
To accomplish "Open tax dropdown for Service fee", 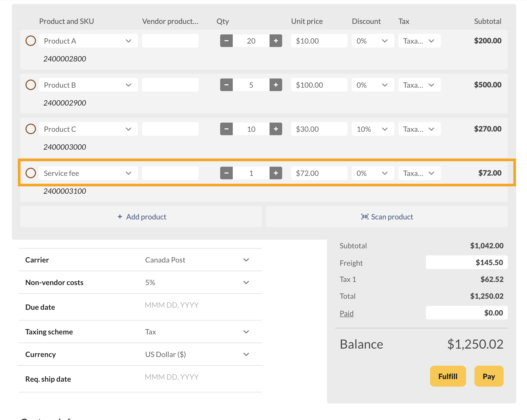I will 420,173.
